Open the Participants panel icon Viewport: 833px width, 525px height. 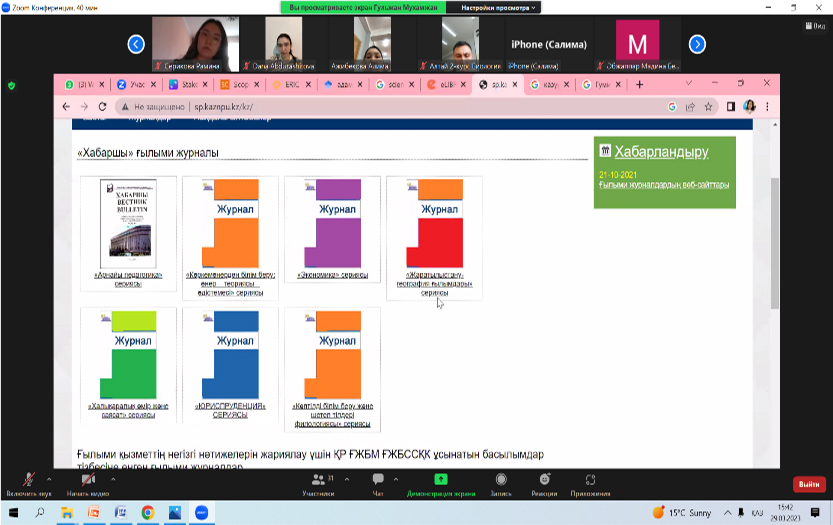(318, 481)
